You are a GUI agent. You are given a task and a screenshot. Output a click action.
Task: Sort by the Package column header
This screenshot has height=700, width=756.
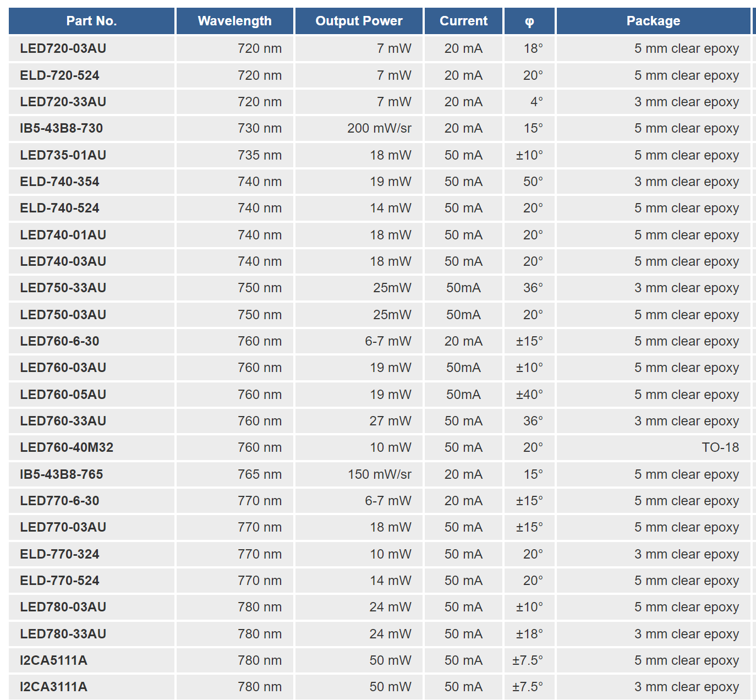653,21
